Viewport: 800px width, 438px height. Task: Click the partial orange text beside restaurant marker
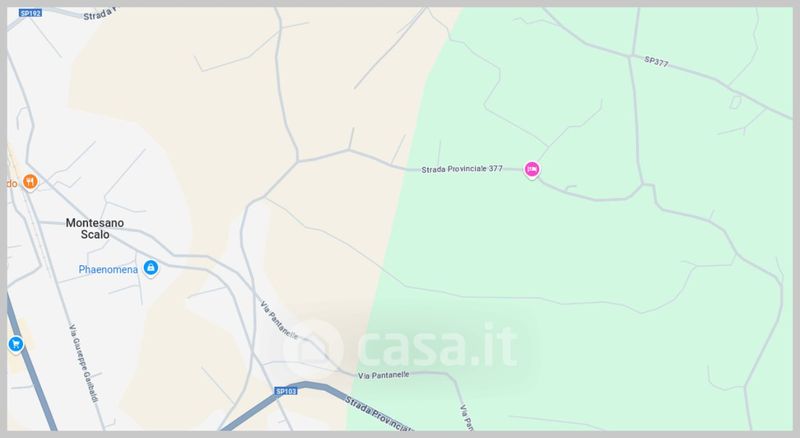(x=12, y=183)
